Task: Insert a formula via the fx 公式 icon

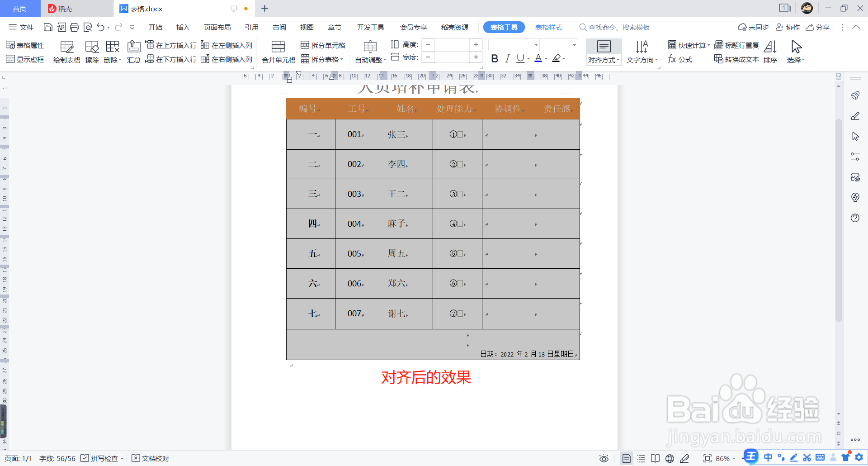Action: (x=680, y=59)
